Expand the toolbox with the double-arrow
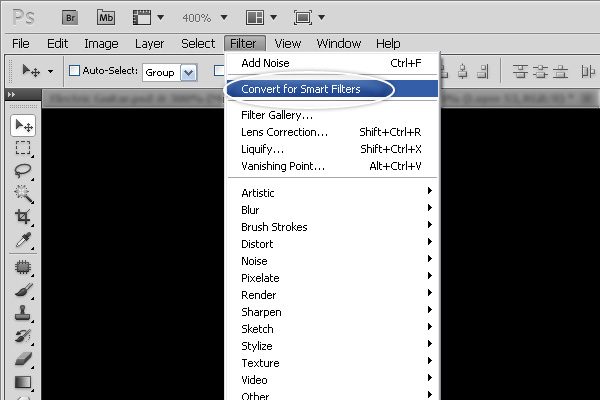Viewport: 600px width, 400px height. click(11, 95)
